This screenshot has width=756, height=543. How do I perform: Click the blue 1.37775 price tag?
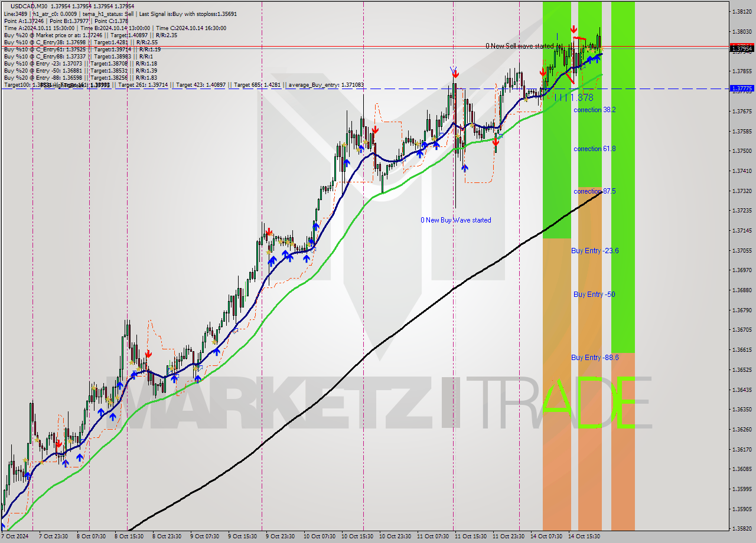pos(742,89)
